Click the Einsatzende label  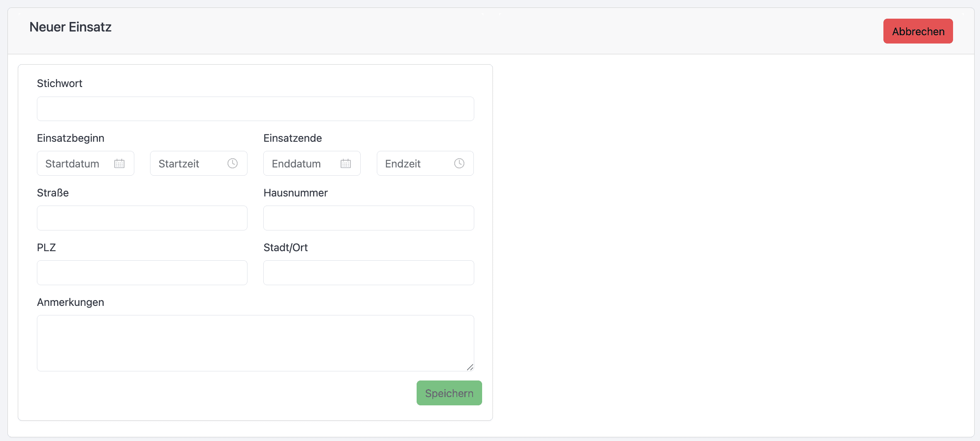pos(293,138)
